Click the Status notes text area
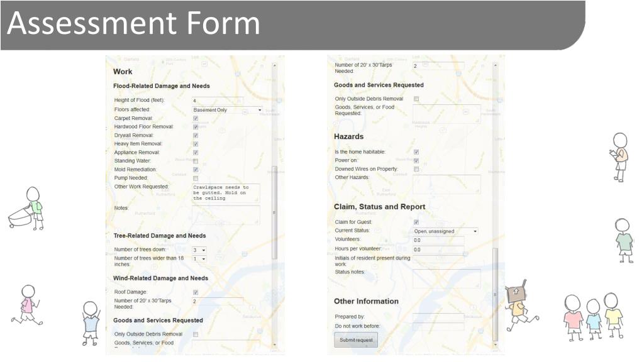Screen dimensions: 644x362 pos(447,278)
